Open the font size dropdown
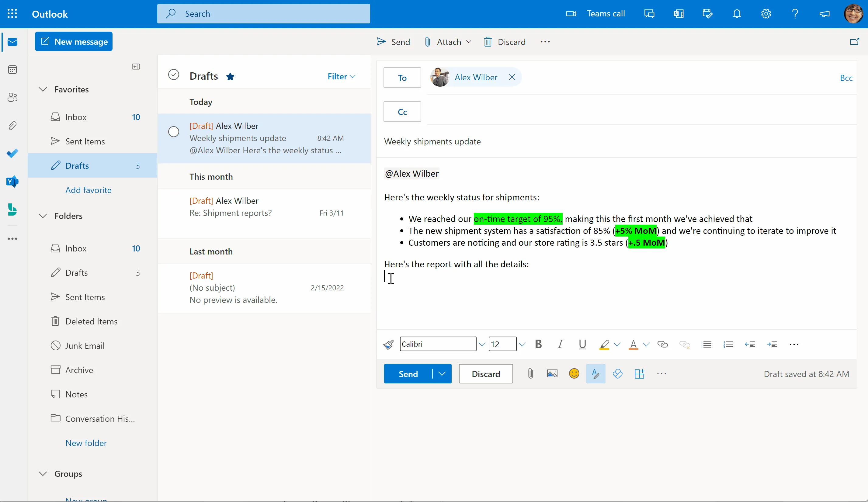This screenshot has height=502, width=868. [522, 344]
